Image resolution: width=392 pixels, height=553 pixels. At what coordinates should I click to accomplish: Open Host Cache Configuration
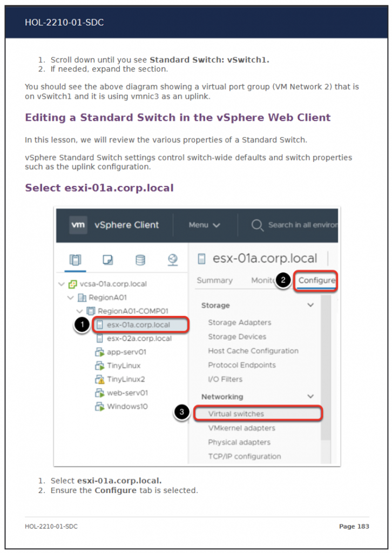[x=253, y=351]
